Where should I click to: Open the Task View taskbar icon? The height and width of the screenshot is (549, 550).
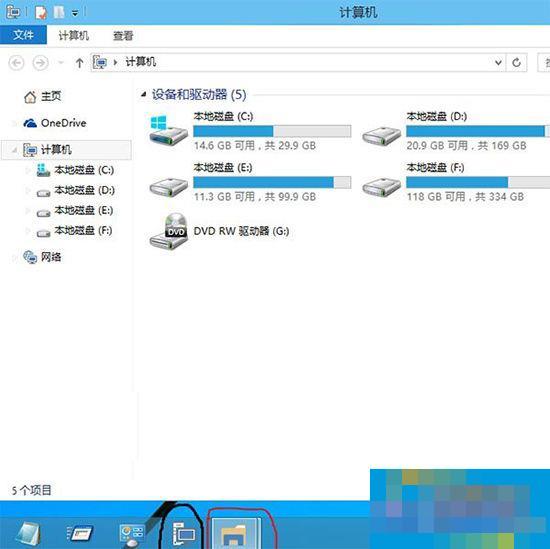click(x=183, y=534)
